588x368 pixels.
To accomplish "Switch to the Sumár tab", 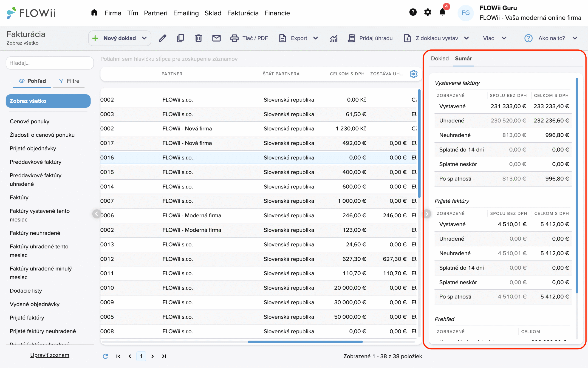I will click(x=463, y=58).
